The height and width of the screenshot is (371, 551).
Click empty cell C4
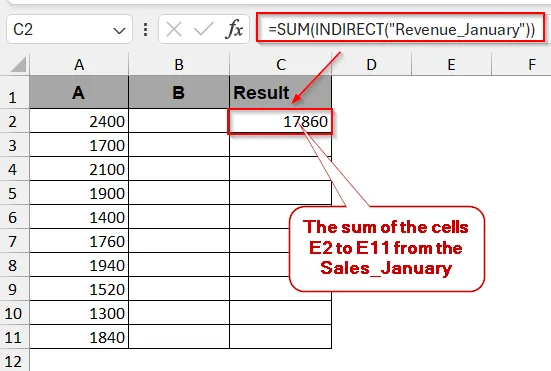click(280, 169)
